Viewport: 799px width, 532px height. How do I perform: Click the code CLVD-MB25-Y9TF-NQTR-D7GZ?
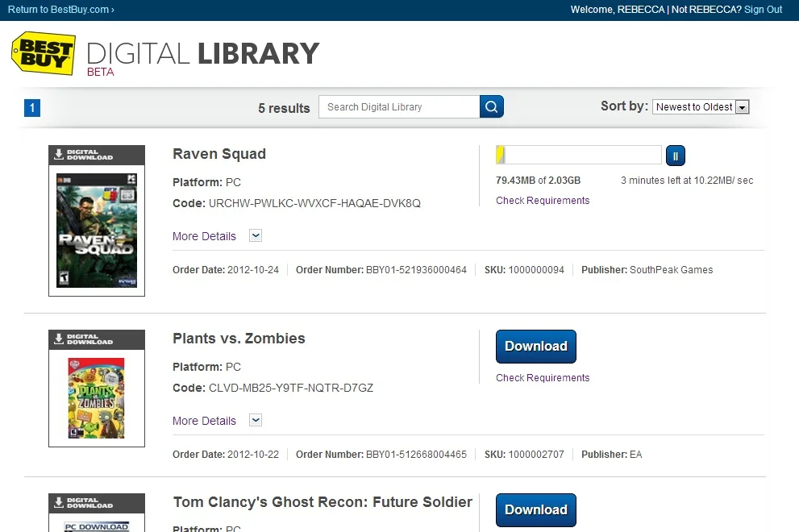pos(291,388)
